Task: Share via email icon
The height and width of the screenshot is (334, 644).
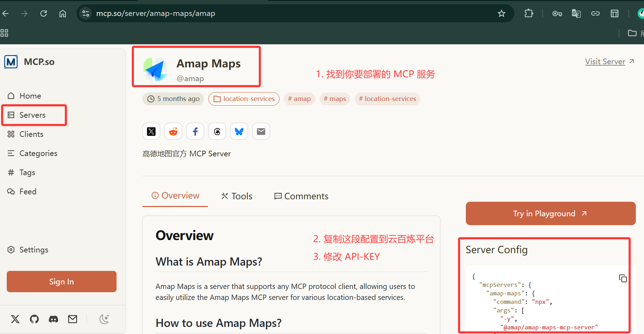Action: tap(261, 132)
